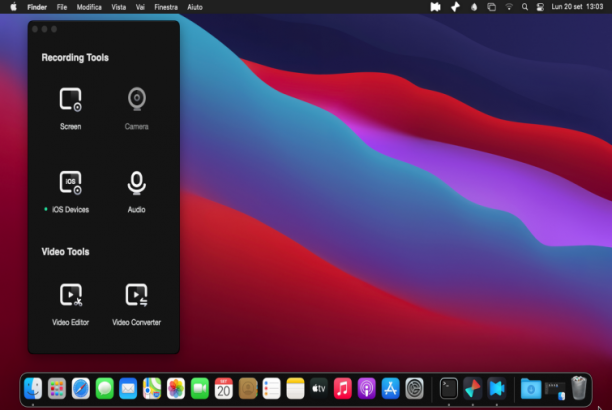Open Safari from the Dock
The image size is (612, 410).
click(81, 388)
